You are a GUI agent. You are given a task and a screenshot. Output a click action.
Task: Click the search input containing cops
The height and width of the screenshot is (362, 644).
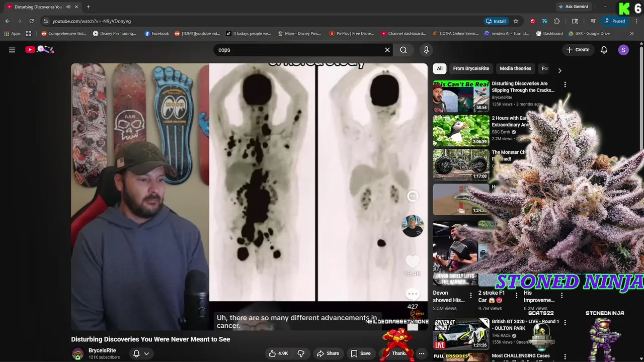coord(299,50)
